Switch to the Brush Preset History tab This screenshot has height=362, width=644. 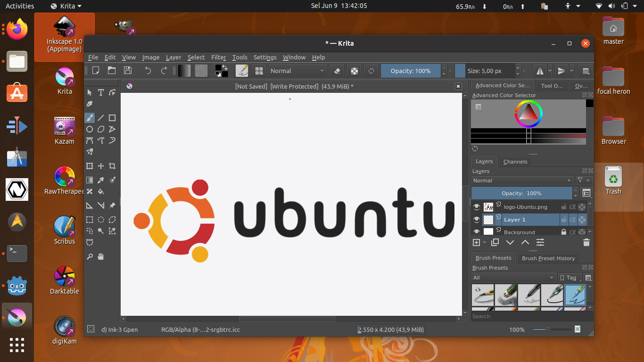(x=548, y=258)
